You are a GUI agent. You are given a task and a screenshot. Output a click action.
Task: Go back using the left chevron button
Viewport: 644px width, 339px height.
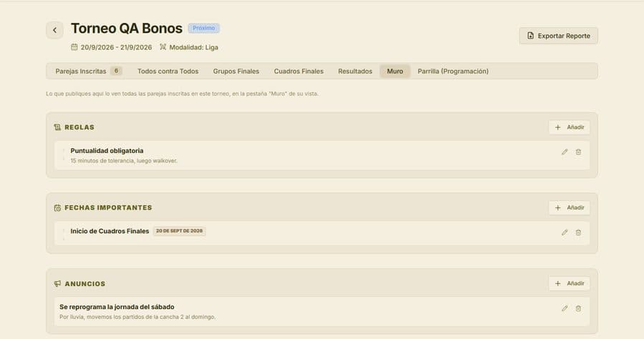[54, 30]
